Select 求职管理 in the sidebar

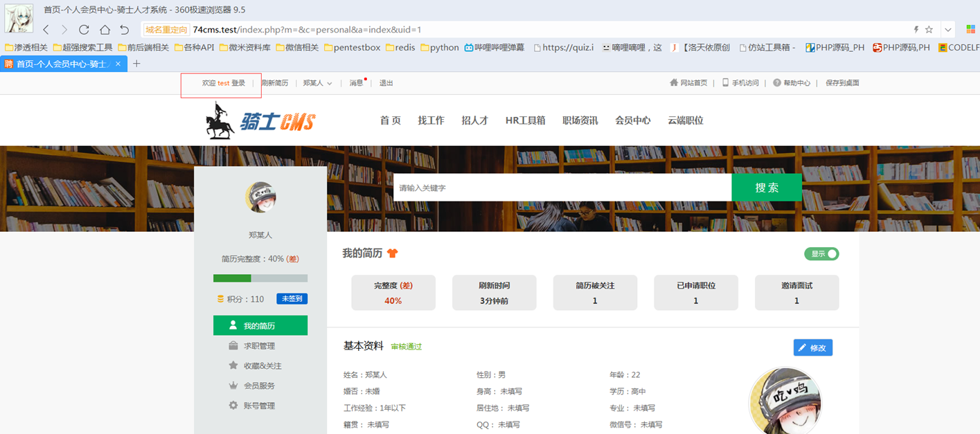[259, 345]
